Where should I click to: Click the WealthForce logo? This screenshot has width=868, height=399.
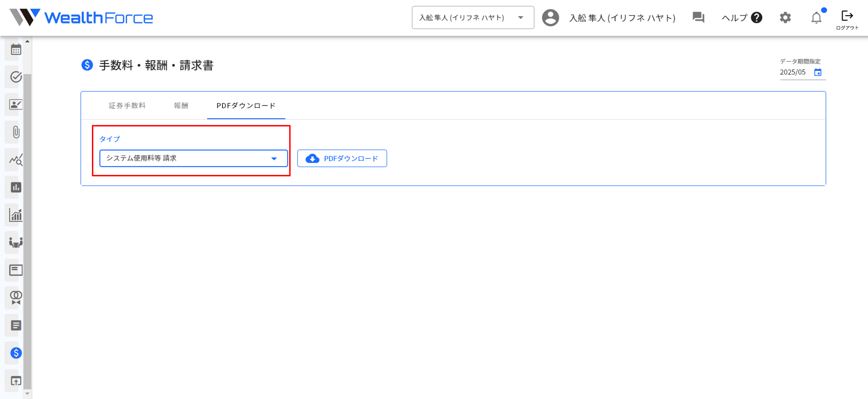81,18
